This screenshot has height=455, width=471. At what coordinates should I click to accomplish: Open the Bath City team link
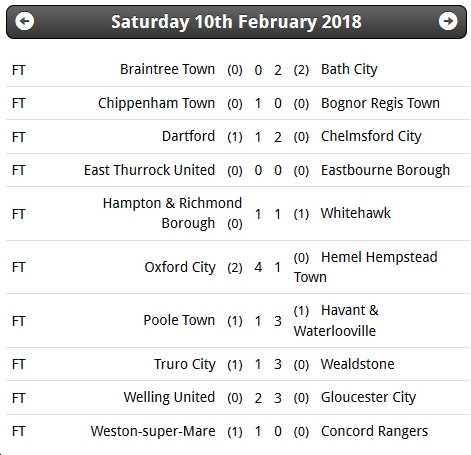point(349,69)
